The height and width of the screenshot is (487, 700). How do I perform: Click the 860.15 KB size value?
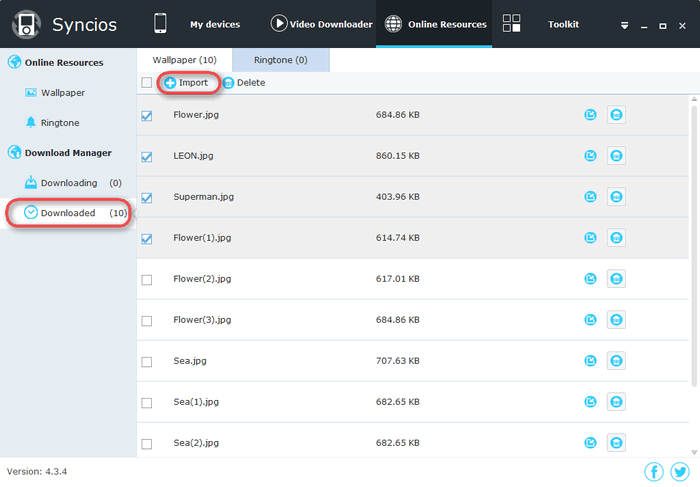(397, 156)
